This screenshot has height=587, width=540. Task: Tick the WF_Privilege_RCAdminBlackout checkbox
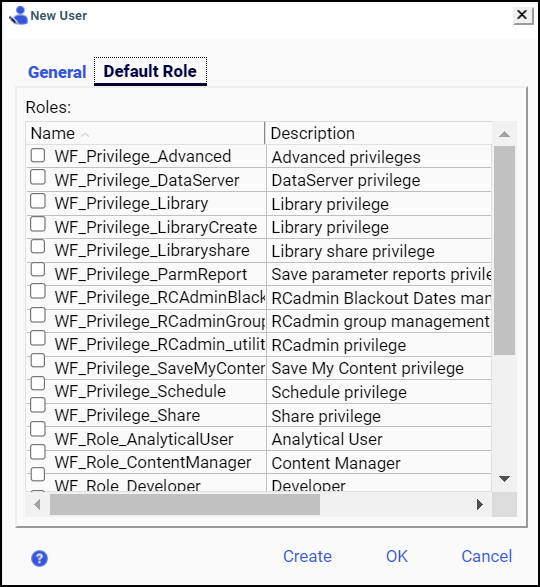[38, 291]
